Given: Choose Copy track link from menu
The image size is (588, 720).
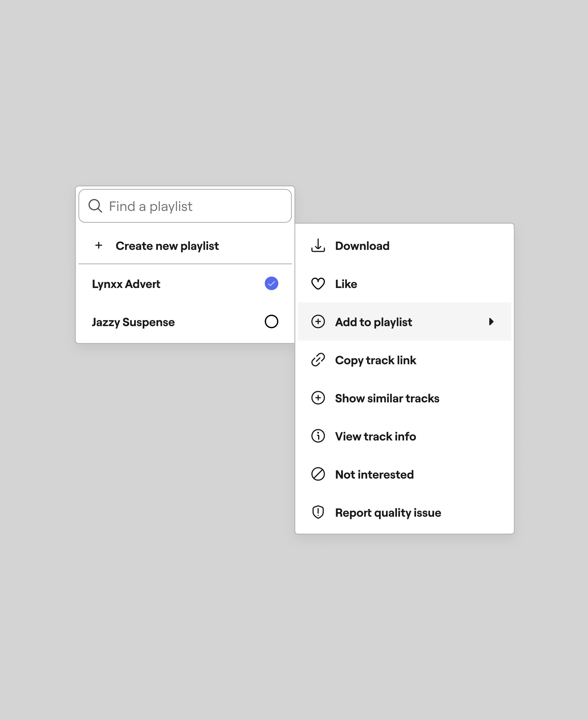Looking at the screenshot, I should tap(375, 360).
